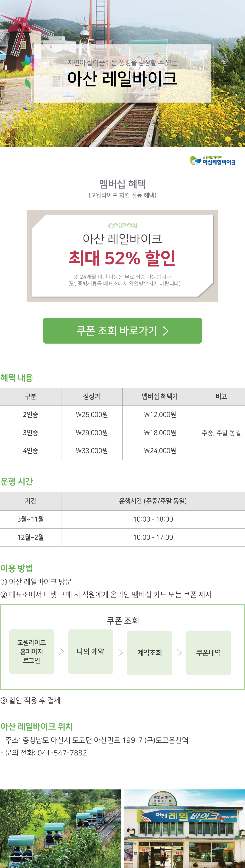Select the 교원라이프 홈페이지 로그인 step box
Viewport: 245px width, 868px height.
pyautogui.click(x=32, y=651)
